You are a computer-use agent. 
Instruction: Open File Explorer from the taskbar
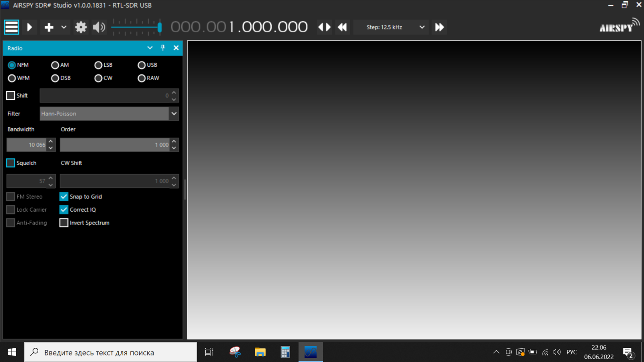(x=260, y=352)
